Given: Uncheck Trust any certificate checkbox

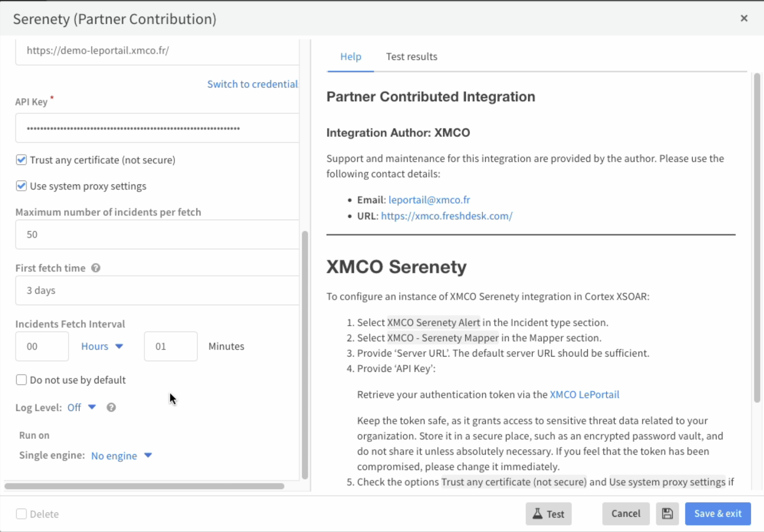Looking at the screenshot, I should click(21, 160).
